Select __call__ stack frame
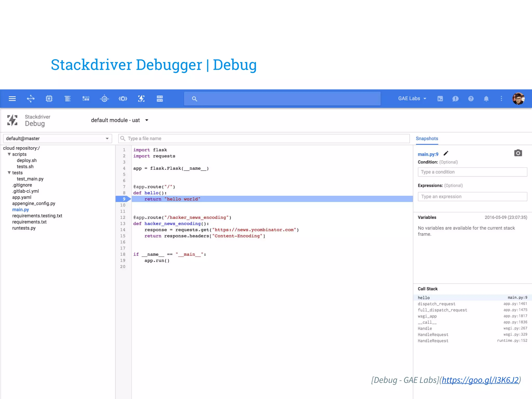Screen dimensions: 532x399 (472, 322)
